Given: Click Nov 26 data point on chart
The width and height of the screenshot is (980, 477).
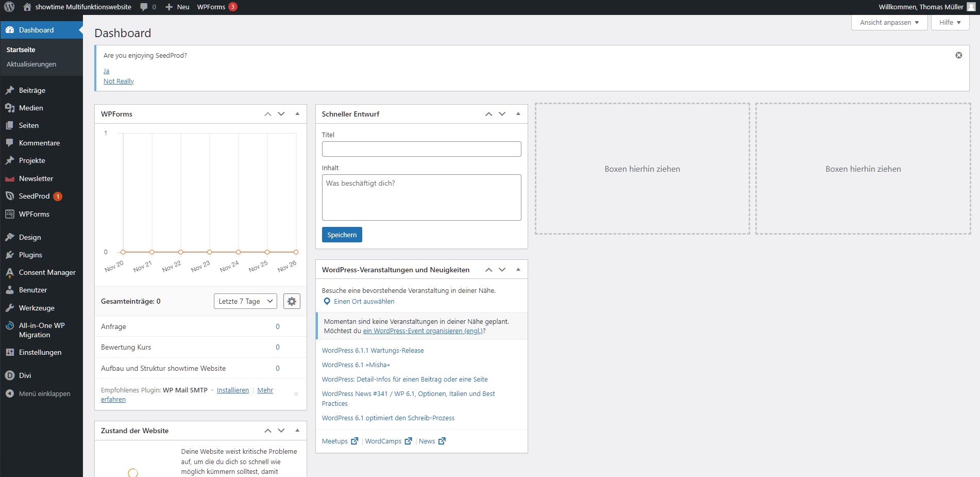Looking at the screenshot, I should 296,252.
